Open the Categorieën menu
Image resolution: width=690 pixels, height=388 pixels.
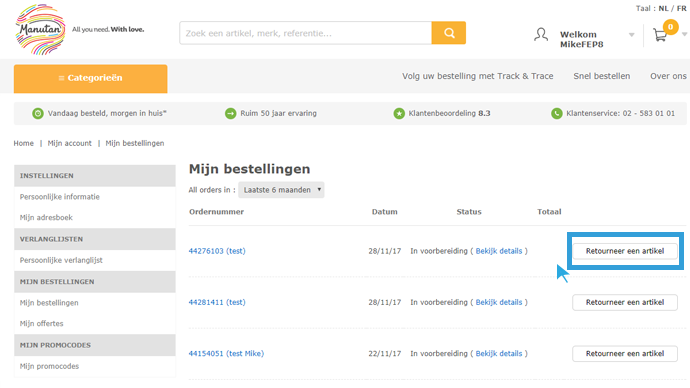pos(91,78)
